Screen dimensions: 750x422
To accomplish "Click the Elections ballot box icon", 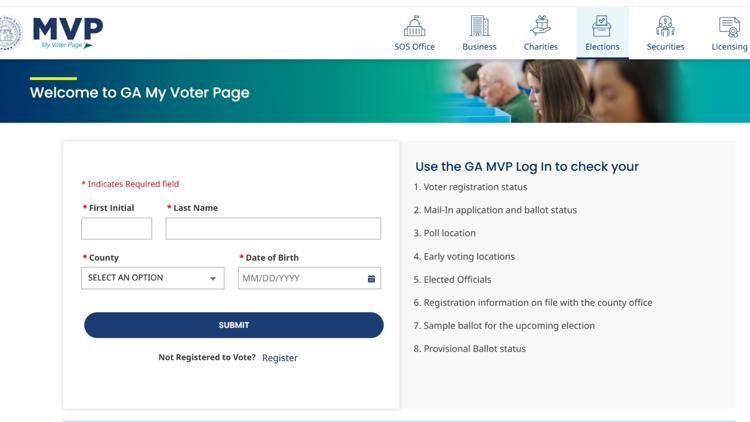I will point(602,26).
